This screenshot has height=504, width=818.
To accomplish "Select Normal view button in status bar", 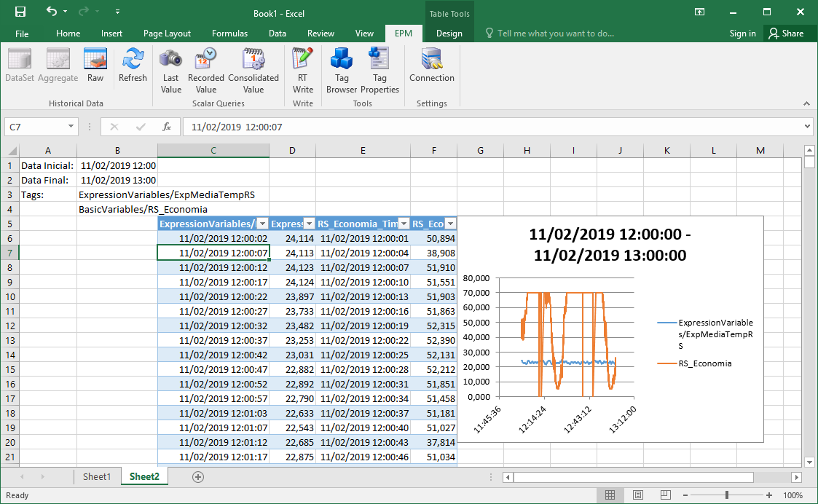I will (610, 495).
